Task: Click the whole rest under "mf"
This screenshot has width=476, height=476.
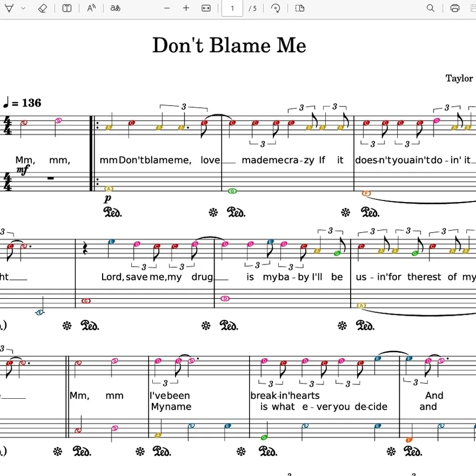Action: coord(51,178)
